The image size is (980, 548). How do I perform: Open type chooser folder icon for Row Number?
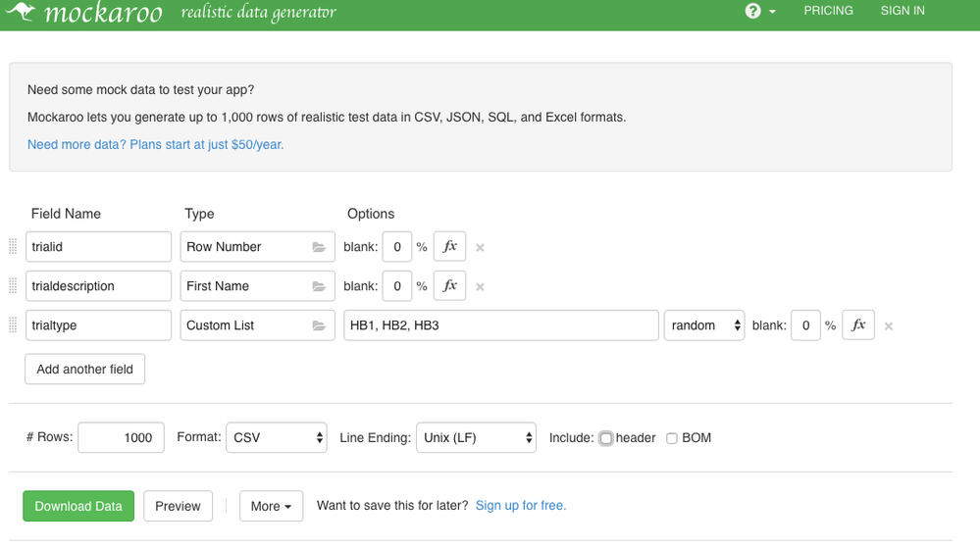click(319, 247)
